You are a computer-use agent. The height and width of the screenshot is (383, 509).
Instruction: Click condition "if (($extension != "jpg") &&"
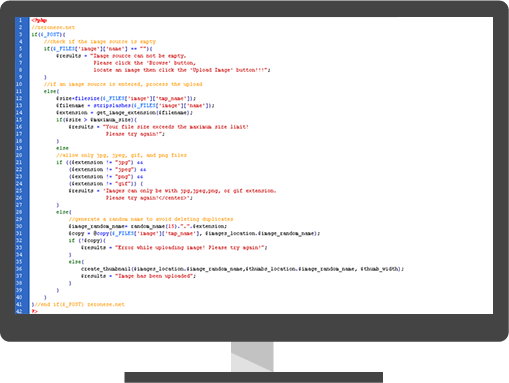click(100, 162)
